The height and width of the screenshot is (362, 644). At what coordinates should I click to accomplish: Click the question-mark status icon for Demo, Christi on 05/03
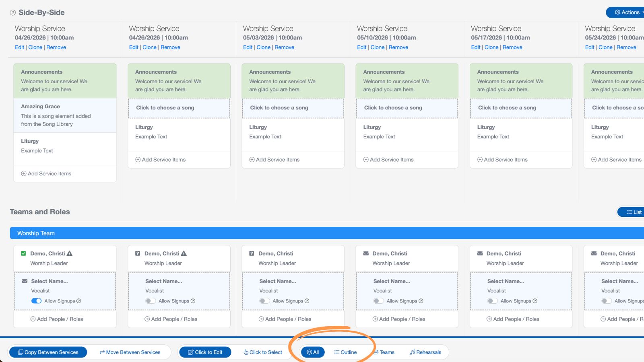[x=252, y=253]
